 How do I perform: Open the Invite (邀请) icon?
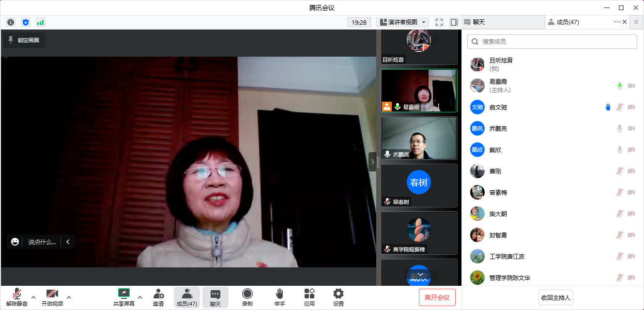tap(158, 297)
